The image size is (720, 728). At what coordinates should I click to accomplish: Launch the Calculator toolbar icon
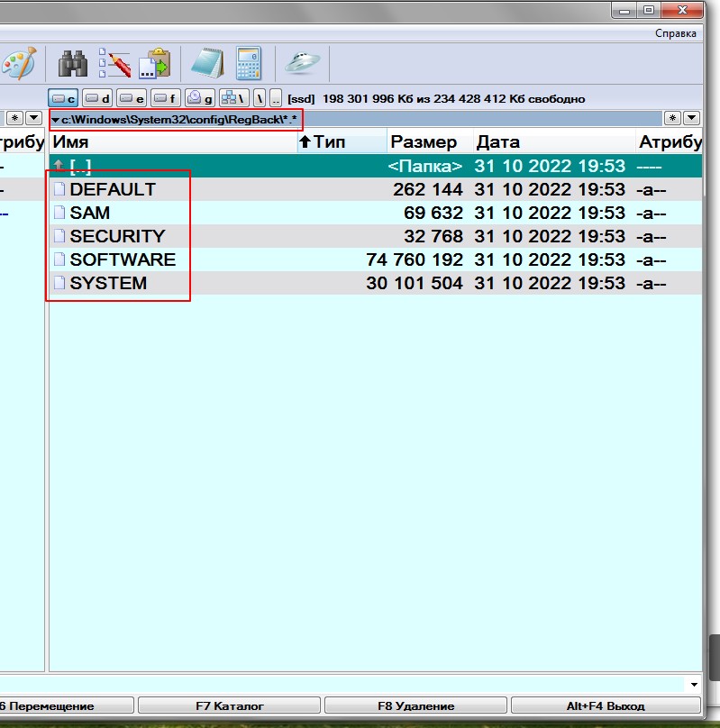[x=248, y=64]
